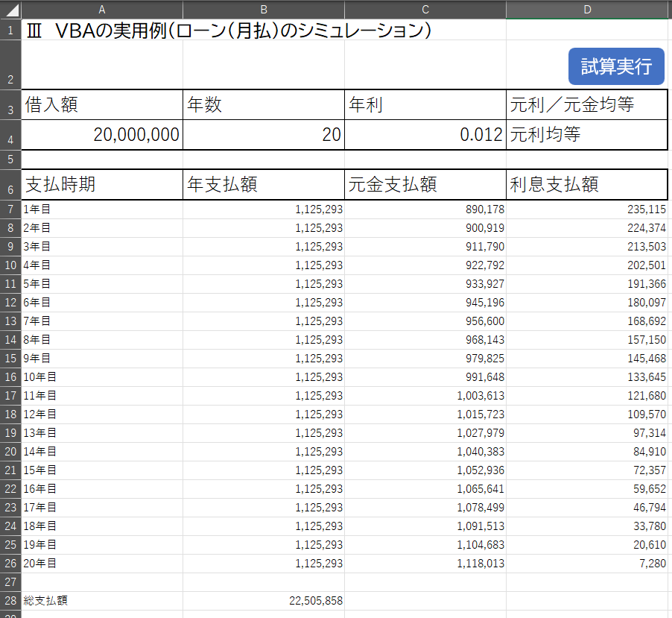Viewport: 672px width, 618px height.
Task: Select column C header
Action: coord(425,9)
